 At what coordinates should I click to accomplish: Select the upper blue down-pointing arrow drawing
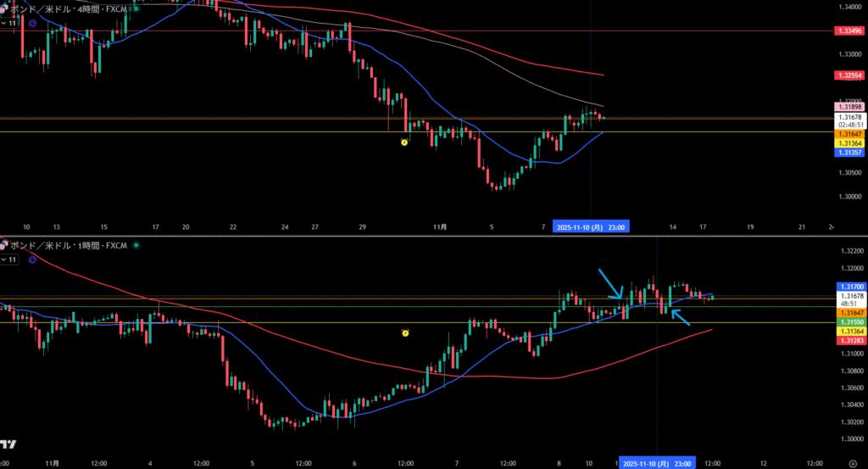pyautogui.click(x=610, y=283)
